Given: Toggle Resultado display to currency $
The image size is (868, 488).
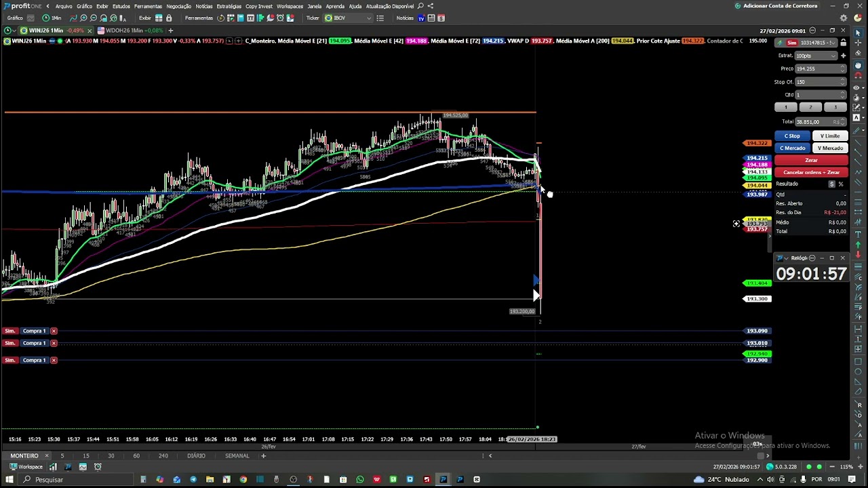Looking at the screenshot, I should (831, 184).
